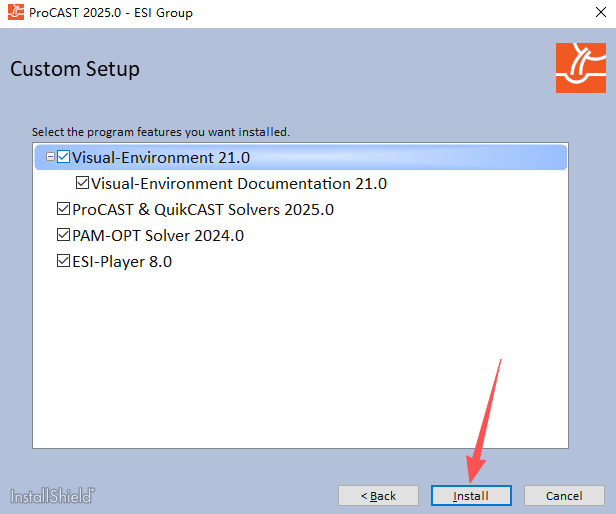Toggle Visual-Environment Documentation 21.0 checkbox
Viewport: 616px width, 514px height.
coord(82,183)
